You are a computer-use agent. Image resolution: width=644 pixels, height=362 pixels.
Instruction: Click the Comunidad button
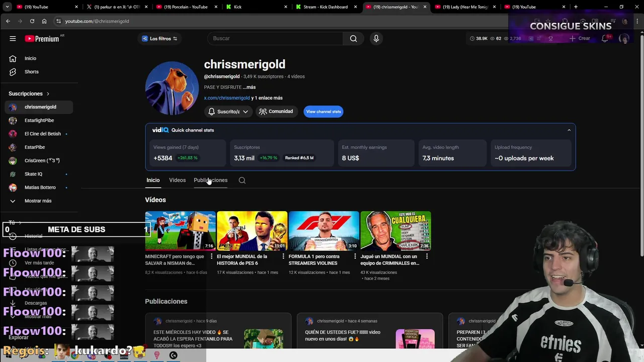pyautogui.click(x=276, y=112)
